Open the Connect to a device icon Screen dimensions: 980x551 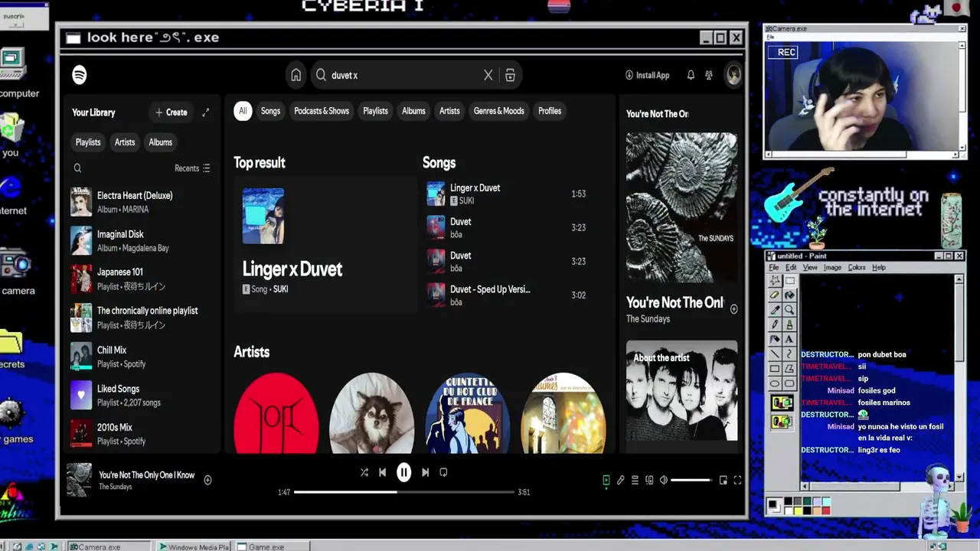tap(649, 480)
